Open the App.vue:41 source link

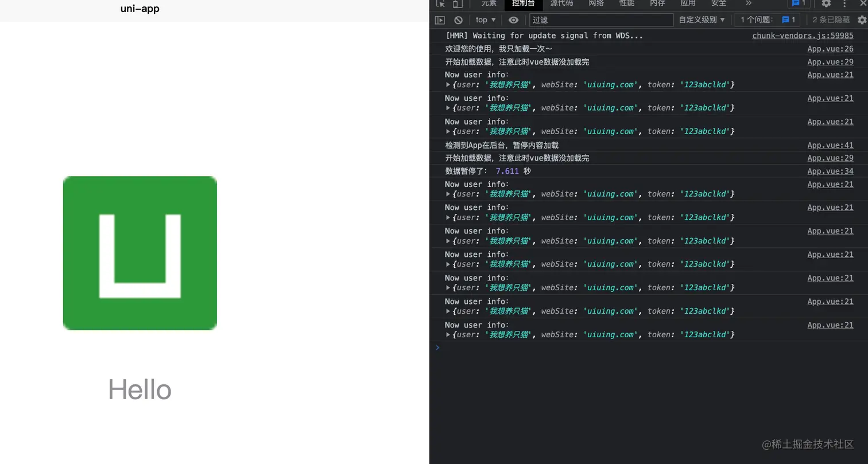[x=830, y=146]
